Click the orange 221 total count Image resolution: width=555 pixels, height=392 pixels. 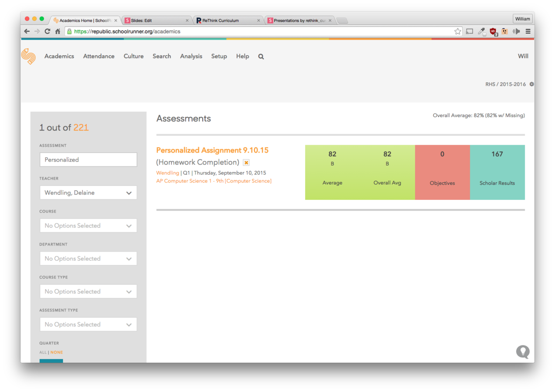(81, 128)
